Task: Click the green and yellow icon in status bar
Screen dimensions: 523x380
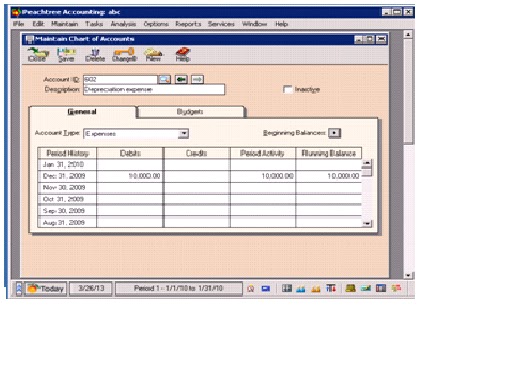Action: [x=366, y=288]
